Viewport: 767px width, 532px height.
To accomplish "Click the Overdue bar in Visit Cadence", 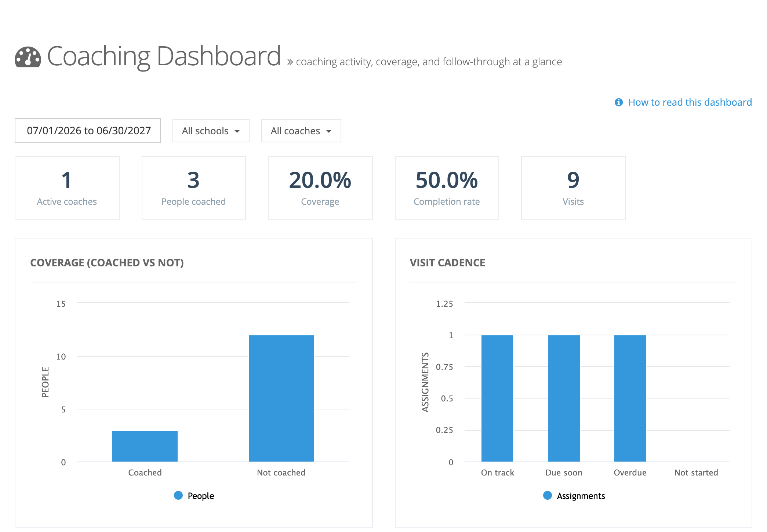I will click(630, 398).
